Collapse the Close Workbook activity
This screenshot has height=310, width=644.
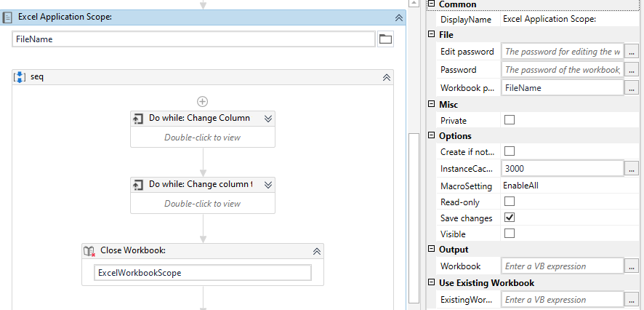[x=316, y=250]
